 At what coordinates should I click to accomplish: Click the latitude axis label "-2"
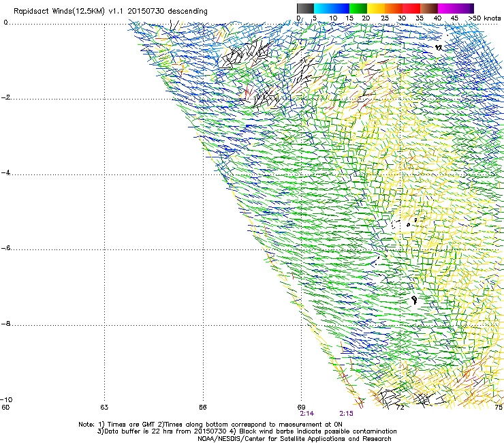tap(6, 97)
